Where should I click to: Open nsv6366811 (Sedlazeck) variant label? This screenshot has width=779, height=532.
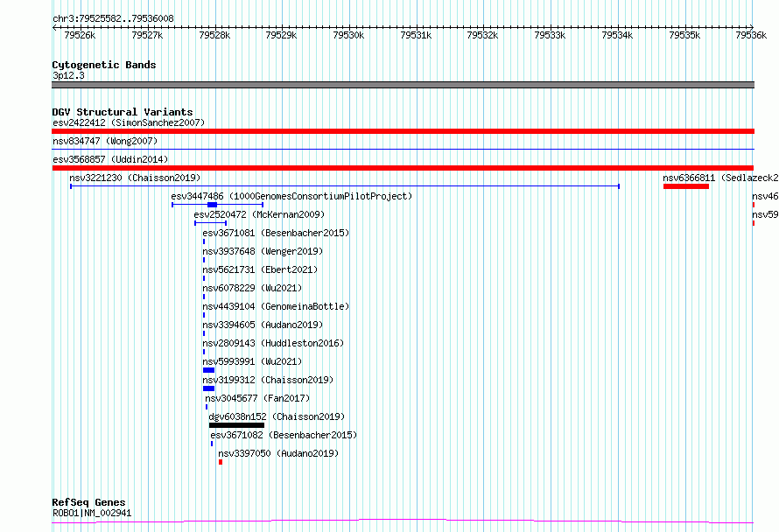click(x=720, y=178)
